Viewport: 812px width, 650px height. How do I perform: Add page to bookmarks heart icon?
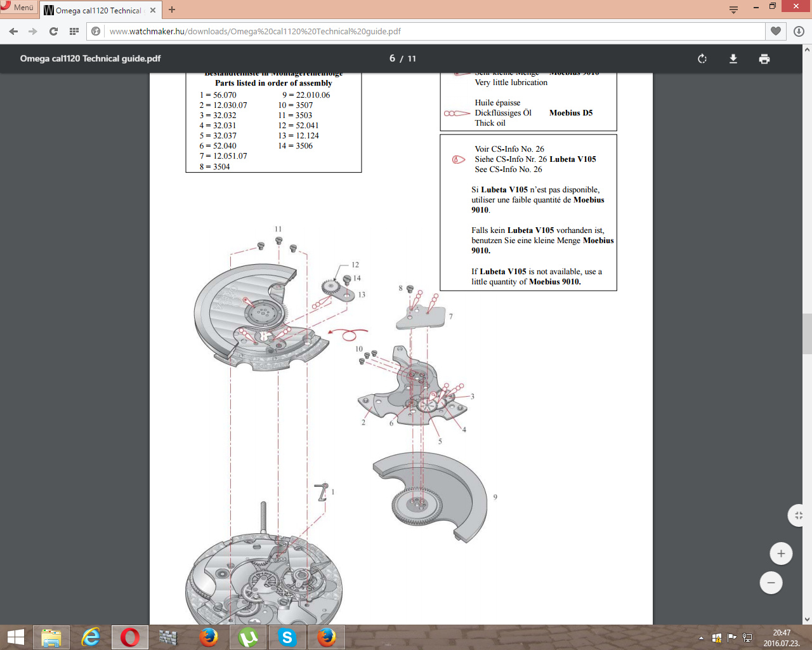[x=776, y=31]
